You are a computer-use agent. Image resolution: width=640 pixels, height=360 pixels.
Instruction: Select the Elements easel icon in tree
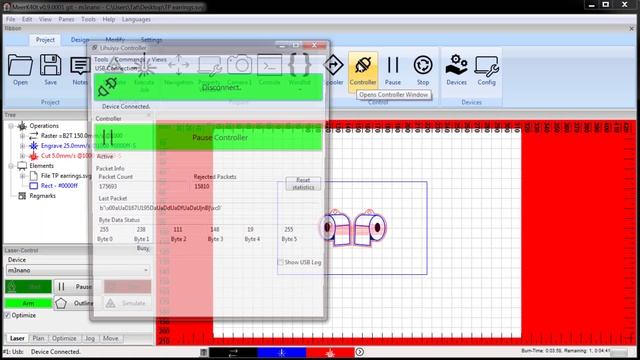click(22, 166)
